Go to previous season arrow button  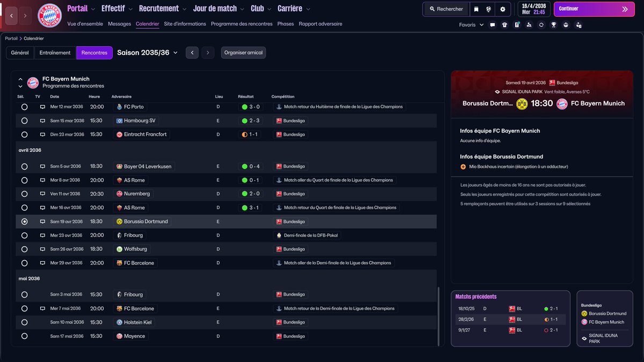click(192, 53)
